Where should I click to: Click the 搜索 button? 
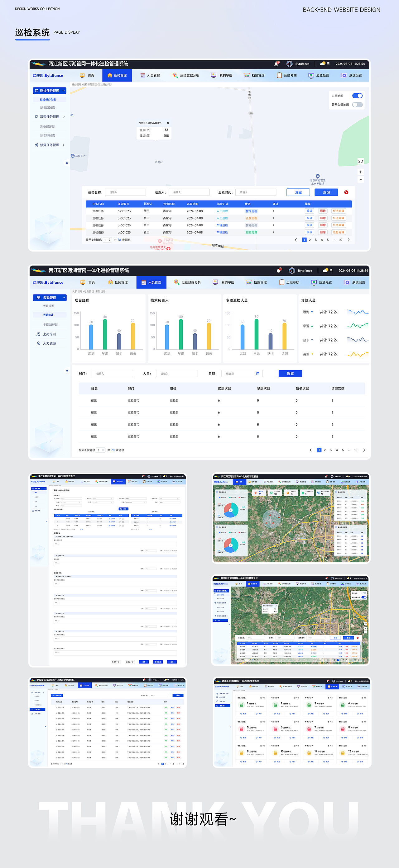tap(290, 374)
